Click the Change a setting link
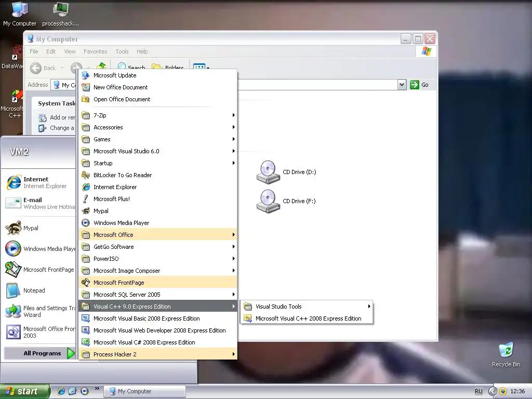 click(x=57, y=128)
